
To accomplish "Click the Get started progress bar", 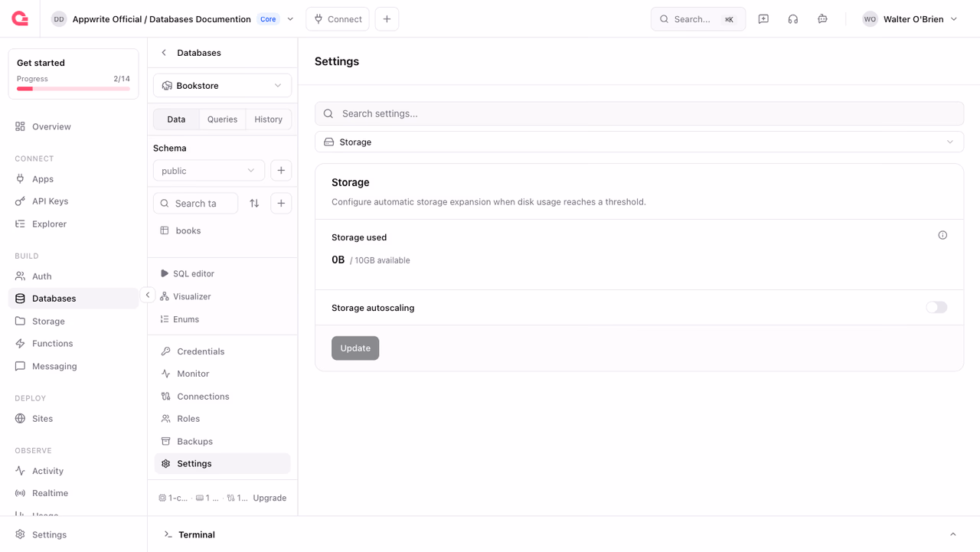I will coord(73,89).
